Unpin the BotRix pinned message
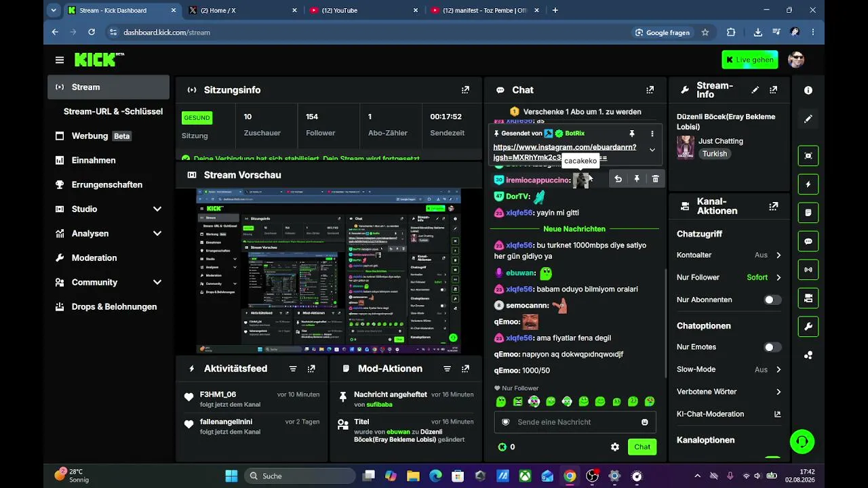The height and width of the screenshot is (488, 868). (x=632, y=134)
